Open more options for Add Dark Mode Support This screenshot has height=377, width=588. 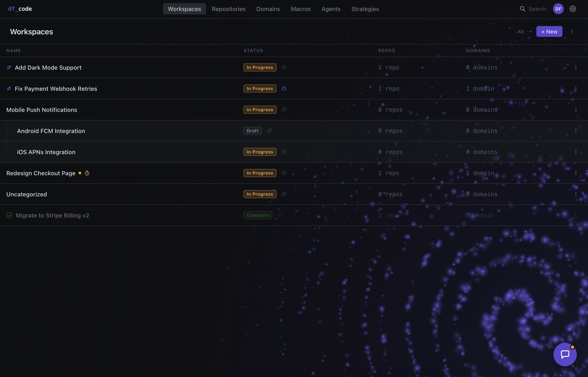point(576,67)
